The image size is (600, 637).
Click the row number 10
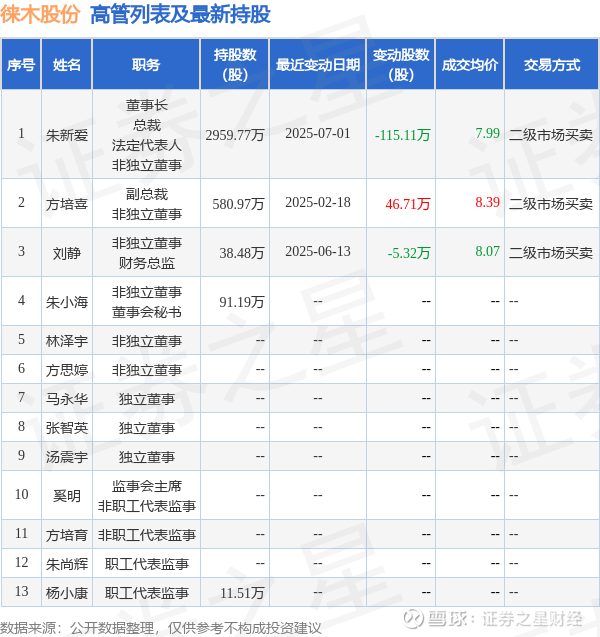point(21,494)
